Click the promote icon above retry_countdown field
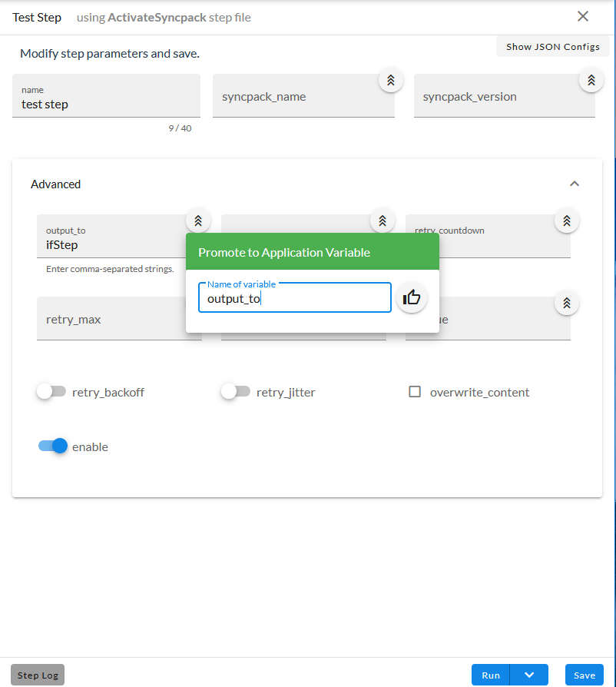 point(566,221)
